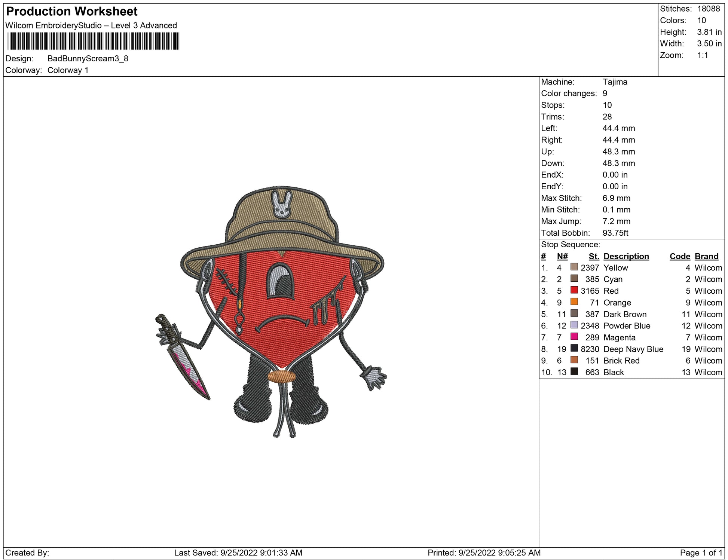728x560 pixels.
Task: Click the Yellow thread color swatch
Action: point(574,267)
